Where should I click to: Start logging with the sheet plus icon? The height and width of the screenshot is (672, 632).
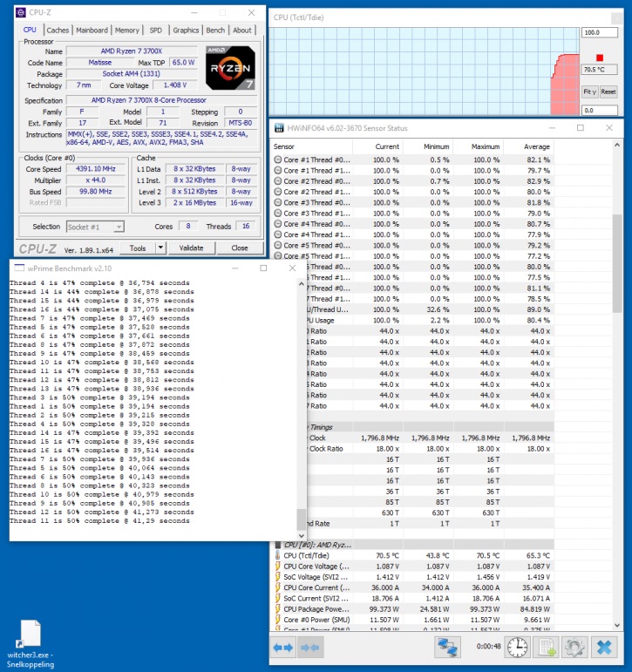point(547,647)
